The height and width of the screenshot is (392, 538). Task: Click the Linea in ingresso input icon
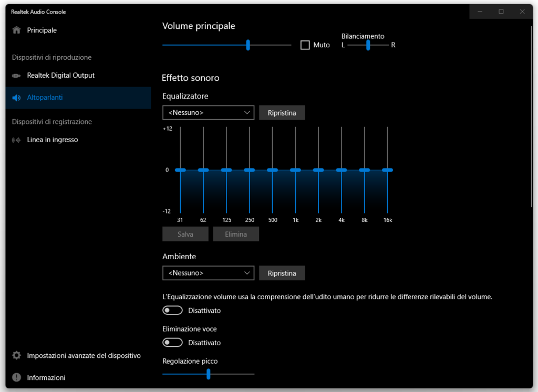[16, 140]
